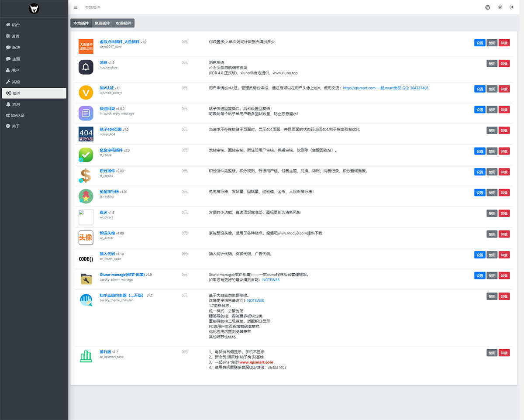Click the fox logo in sidebar header
524x420 pixels.
coord(34,8)
